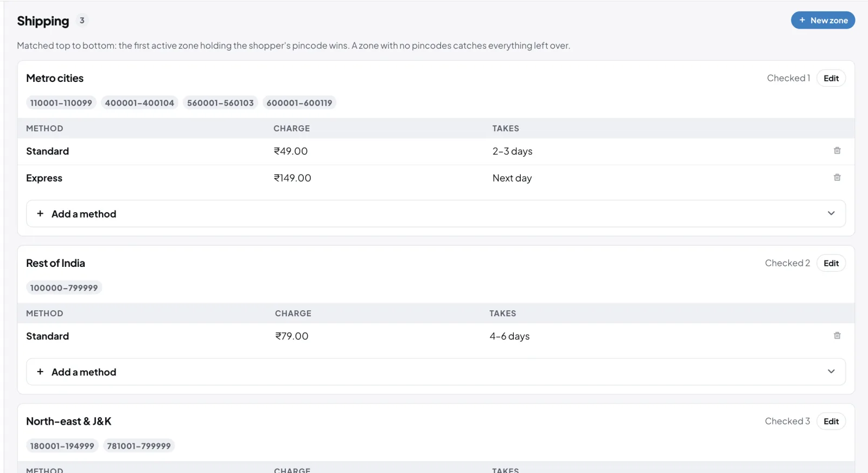Click Standard method name in Rest of India
The width and height of the screenshot is (868, 473).
tap(47, 336)
